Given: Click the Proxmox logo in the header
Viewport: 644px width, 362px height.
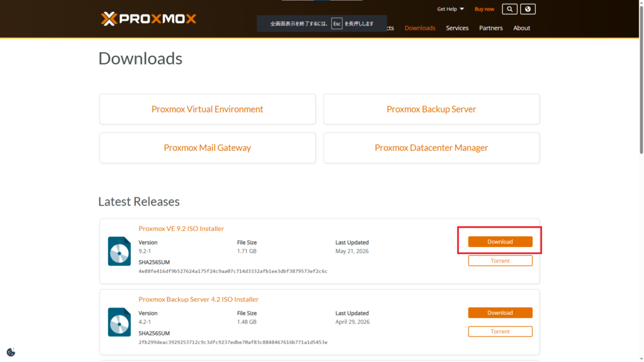Looking at the screenshot, I should coord(148,18).
